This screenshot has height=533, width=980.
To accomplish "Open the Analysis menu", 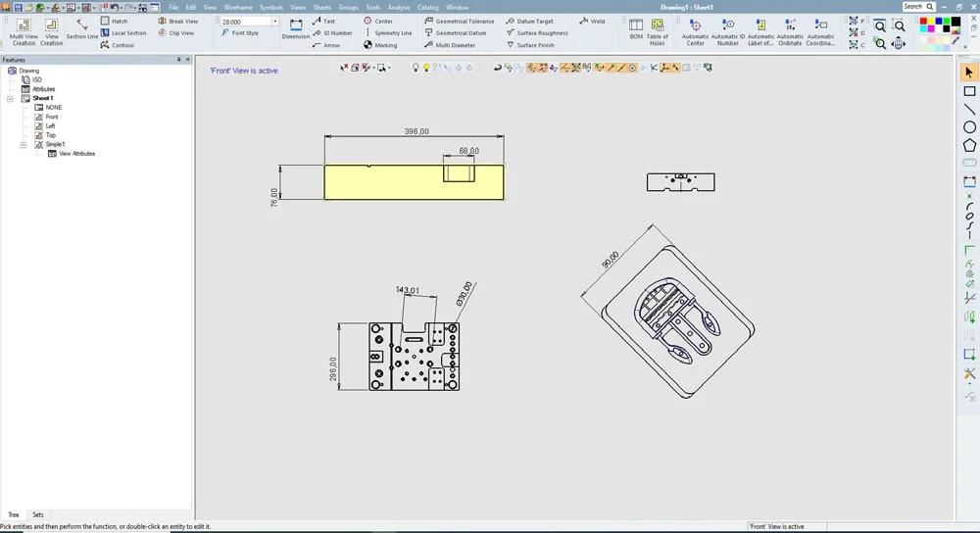I will 399,8.
